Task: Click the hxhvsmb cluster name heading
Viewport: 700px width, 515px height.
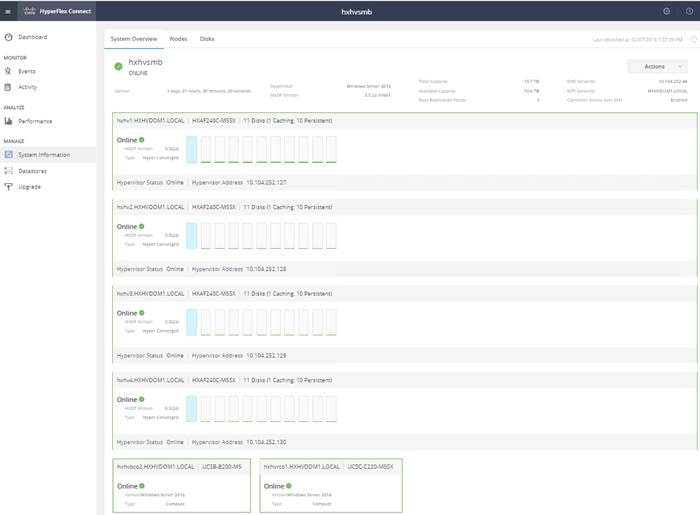Action: coord(146,62)
